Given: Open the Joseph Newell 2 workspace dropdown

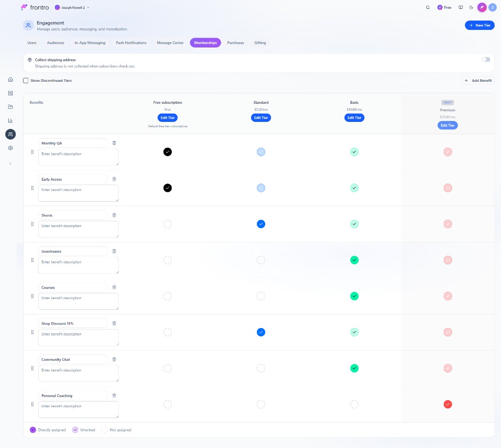Looking at the screenshot, I should (72, 8).
